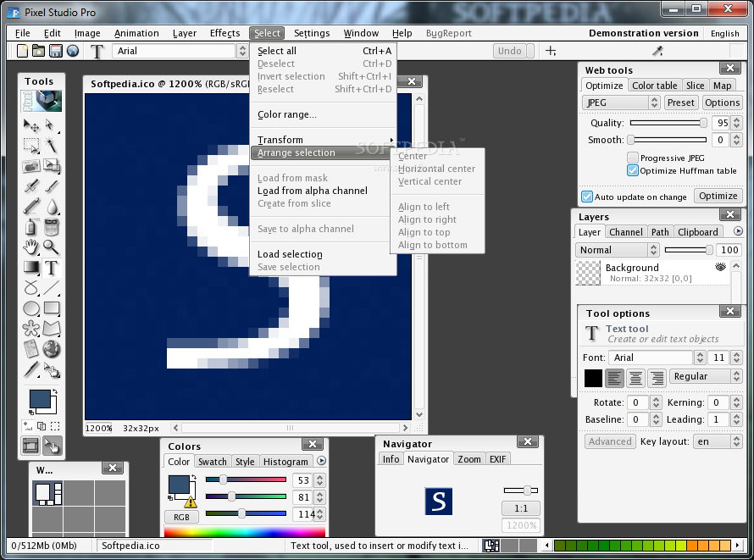Click the Navigator S thumbnail preview

tap(438, 501)
